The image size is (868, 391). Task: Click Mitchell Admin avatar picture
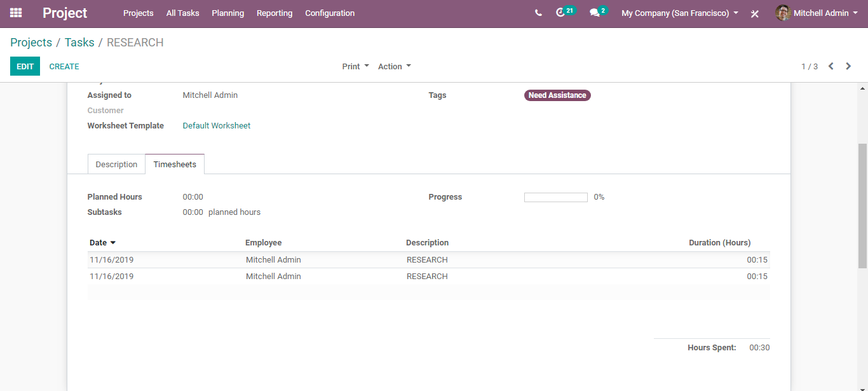pyautogui.click(x=783, y=13)
